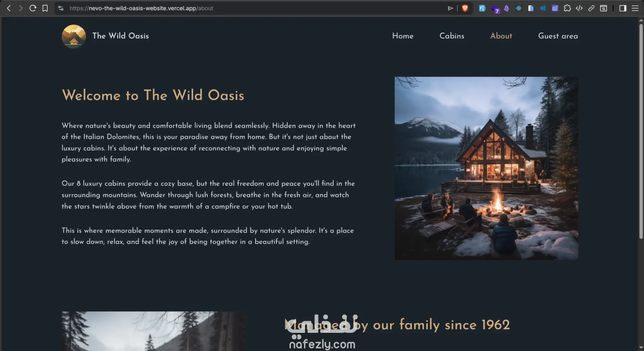Click the purple extension with badge 7
644x351 pixels.
[495, 9]
